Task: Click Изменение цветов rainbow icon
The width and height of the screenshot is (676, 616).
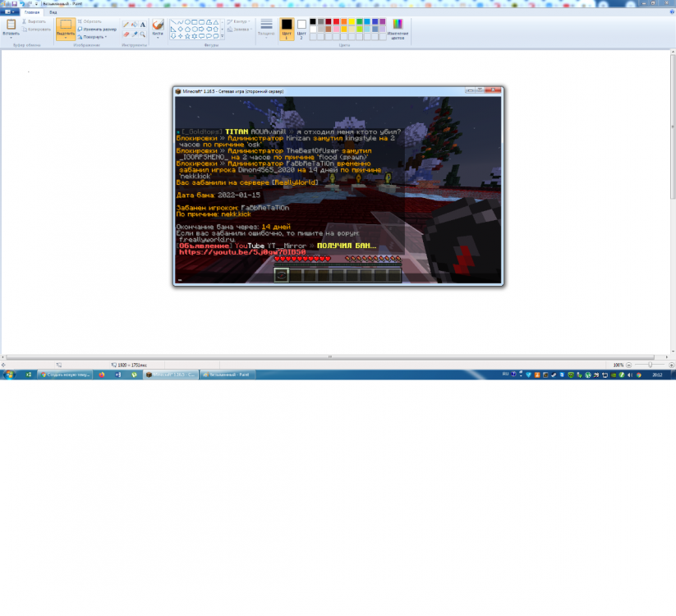Action: click(398, 24)
